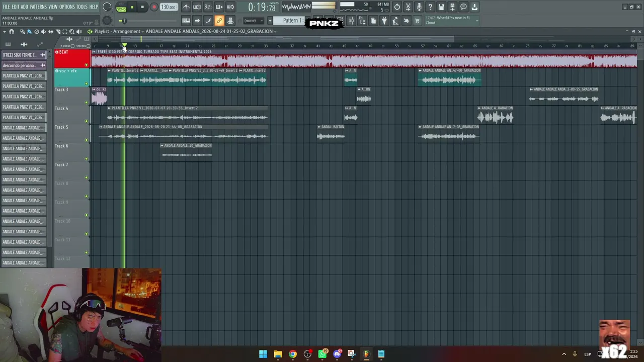644x362 pixels.
Task: Open the Windows Start menu
Action: 263,354
